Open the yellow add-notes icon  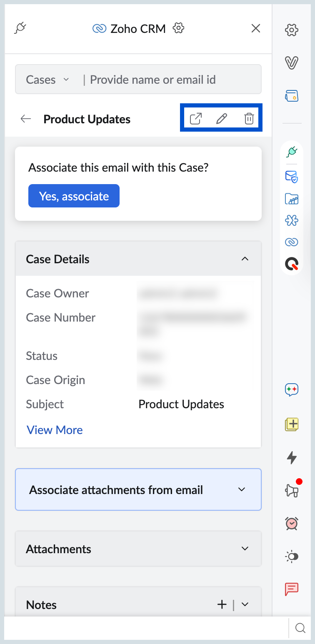(292, 424)
